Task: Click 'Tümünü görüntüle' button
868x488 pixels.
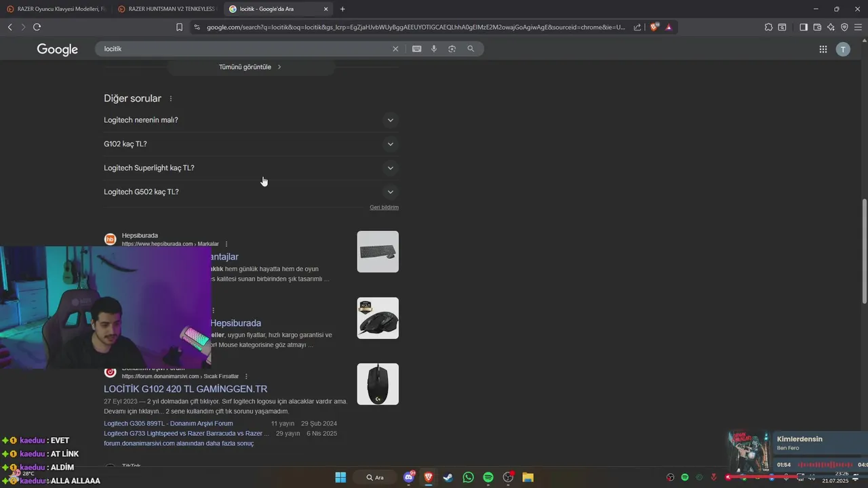Action: [x=251, y=67]
